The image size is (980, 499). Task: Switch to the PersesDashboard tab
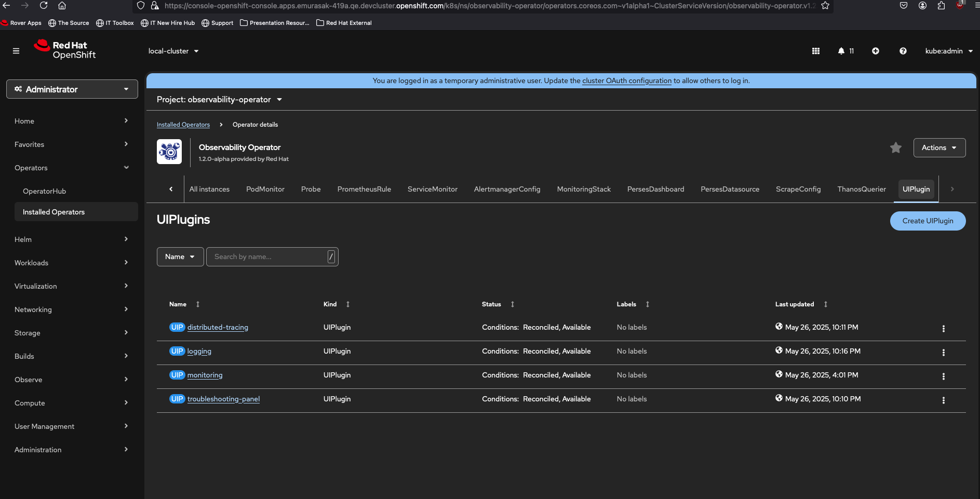[655, 190]
